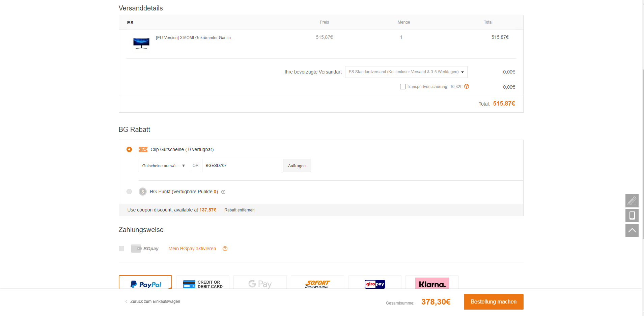Viewport: 644px width, 316px height.
Task: Click the Gesamtsumme 378,30€ amount
Action: pos(436,302)
